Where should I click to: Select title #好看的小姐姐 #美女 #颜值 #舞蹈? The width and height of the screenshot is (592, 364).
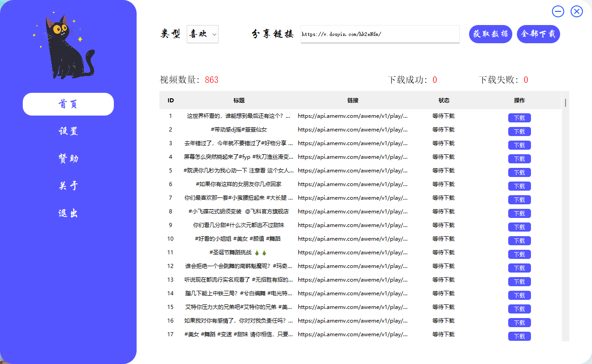click(238, 239)
